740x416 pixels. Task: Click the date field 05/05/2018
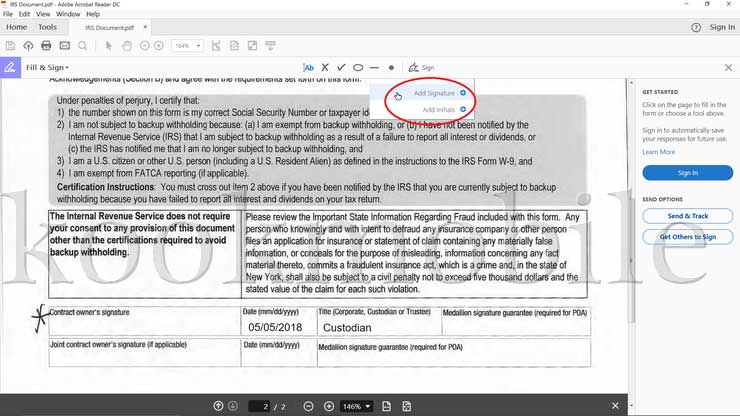[x=275, y=327]
